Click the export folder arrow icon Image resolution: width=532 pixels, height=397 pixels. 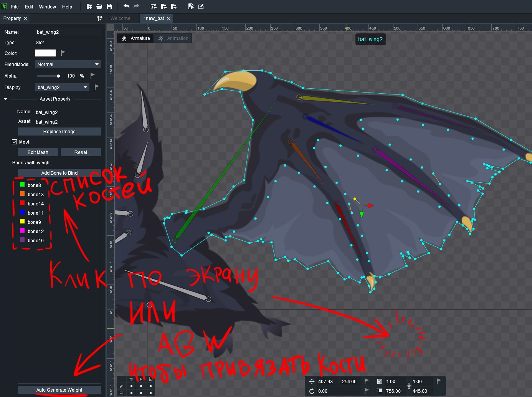click(x=173, y=7)
